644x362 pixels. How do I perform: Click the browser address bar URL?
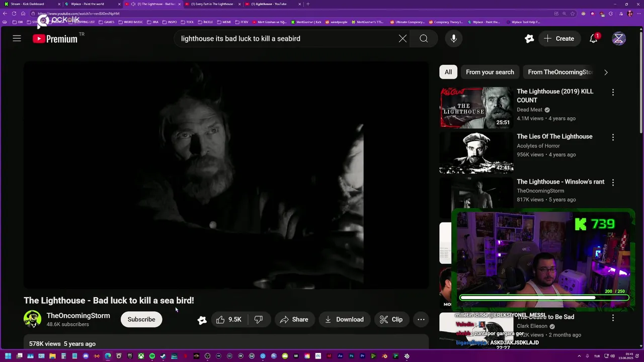tap(78, 14)
